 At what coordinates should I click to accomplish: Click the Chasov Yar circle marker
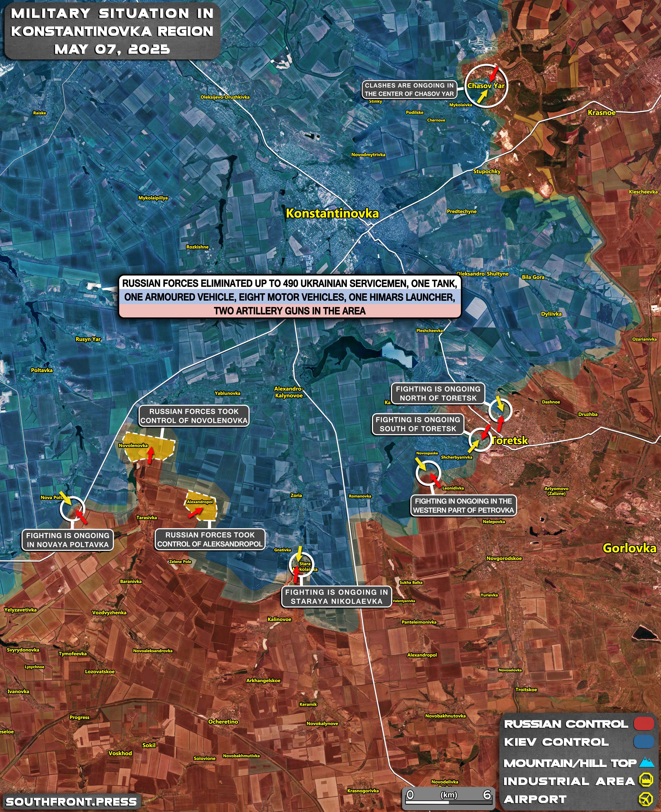[x=486, y=86]
